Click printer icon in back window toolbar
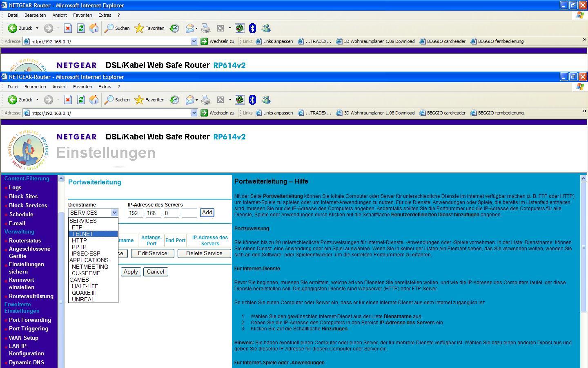Image resolution: width=588 pixels, height=368 pixels. pyautogui.click(x=206, y=28)
